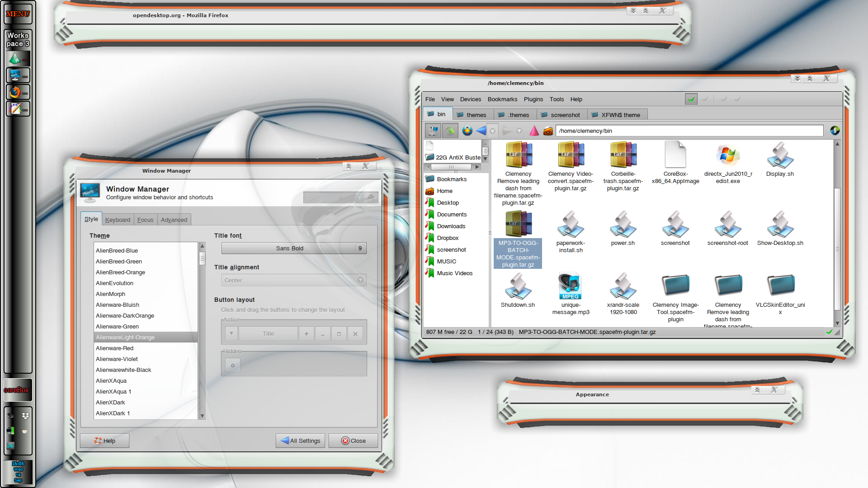Click the refresh icon beside the path bar

pyautogui.click(x=835, y=131)
